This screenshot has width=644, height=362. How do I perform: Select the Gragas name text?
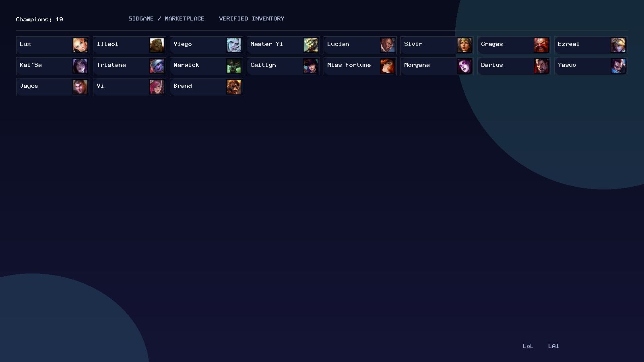pos(492,44)
